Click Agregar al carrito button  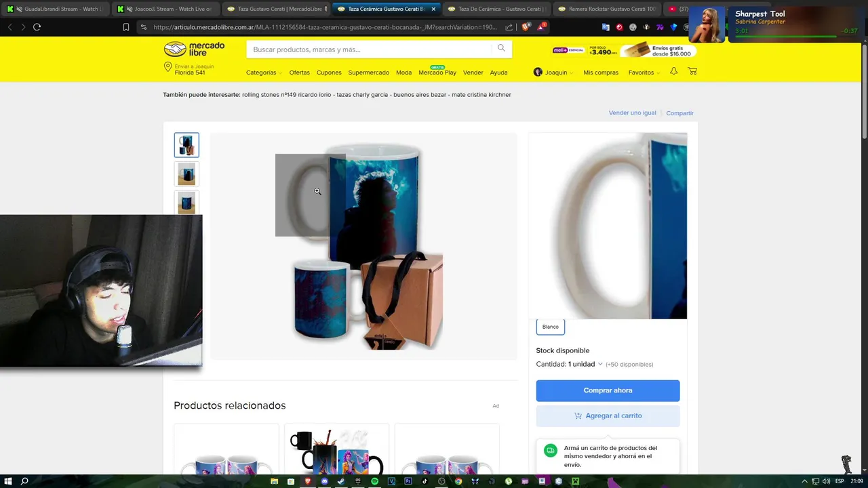pos(608,415)
